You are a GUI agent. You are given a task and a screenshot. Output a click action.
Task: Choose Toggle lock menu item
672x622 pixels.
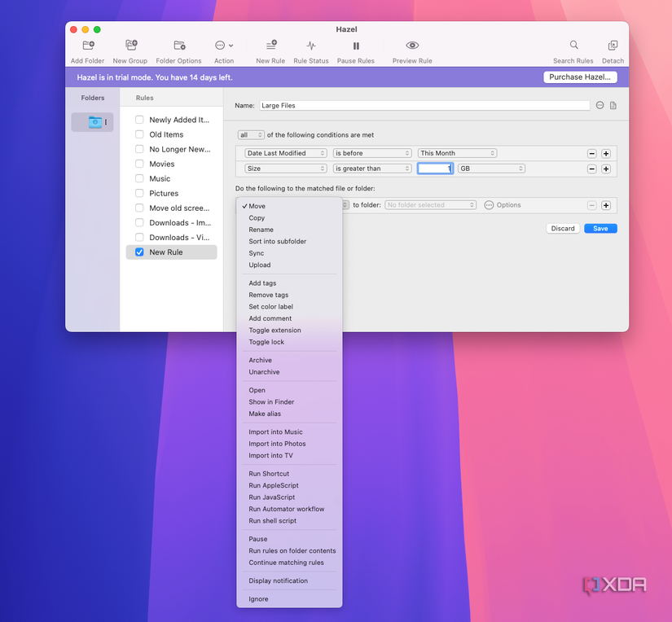[x=289, y=342]
